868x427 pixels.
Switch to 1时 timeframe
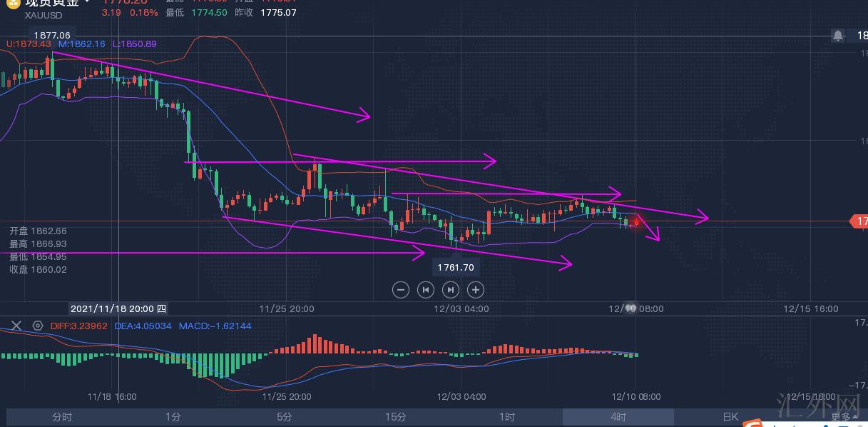tap(507, 417)
